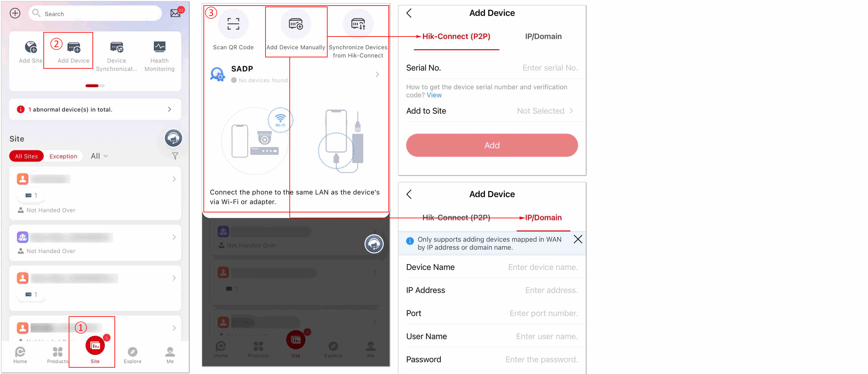868x374 pixels.
Task: Switch to the Exception filter pill
Action: (x=63, y=156)
